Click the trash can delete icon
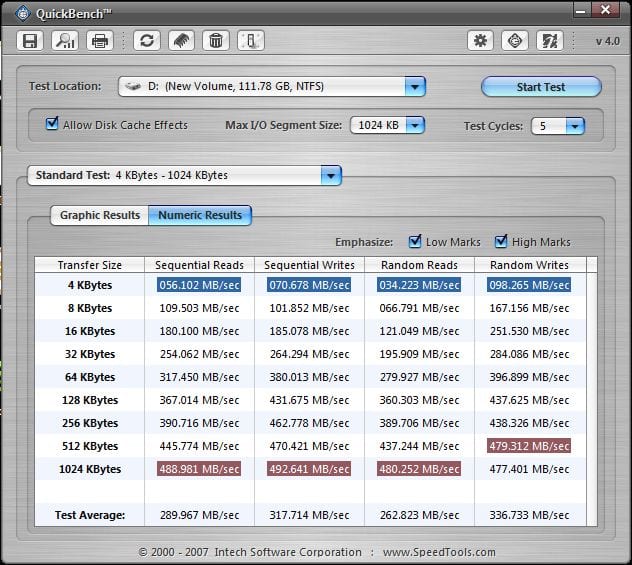632x565 pixels. coord(215,41)
